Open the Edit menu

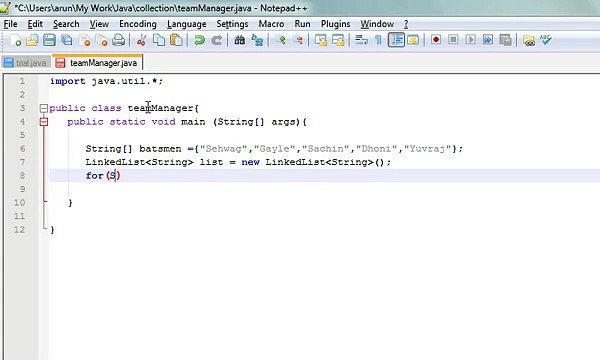(x=35, y=24)
